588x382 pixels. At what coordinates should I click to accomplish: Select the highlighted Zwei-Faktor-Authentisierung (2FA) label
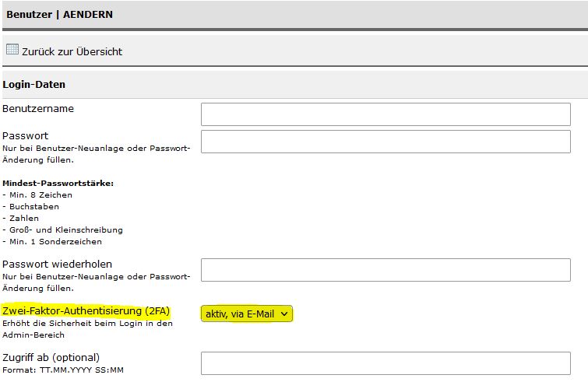(x=86, y=311)
